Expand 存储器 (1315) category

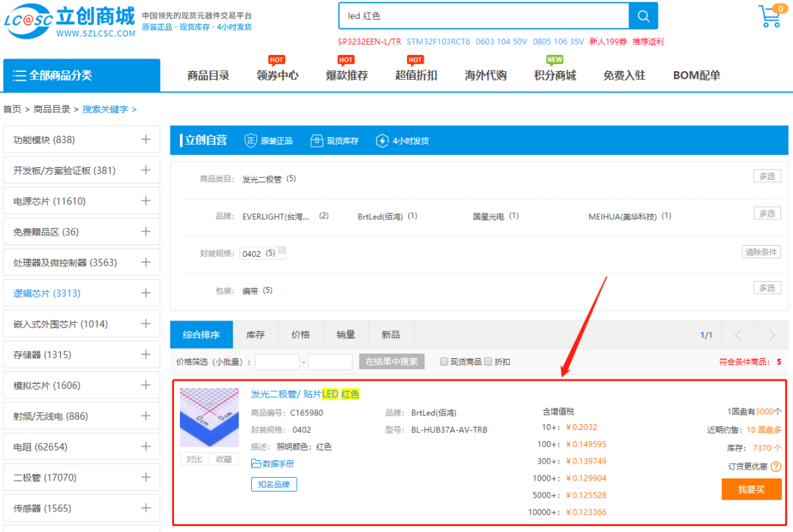145,354
